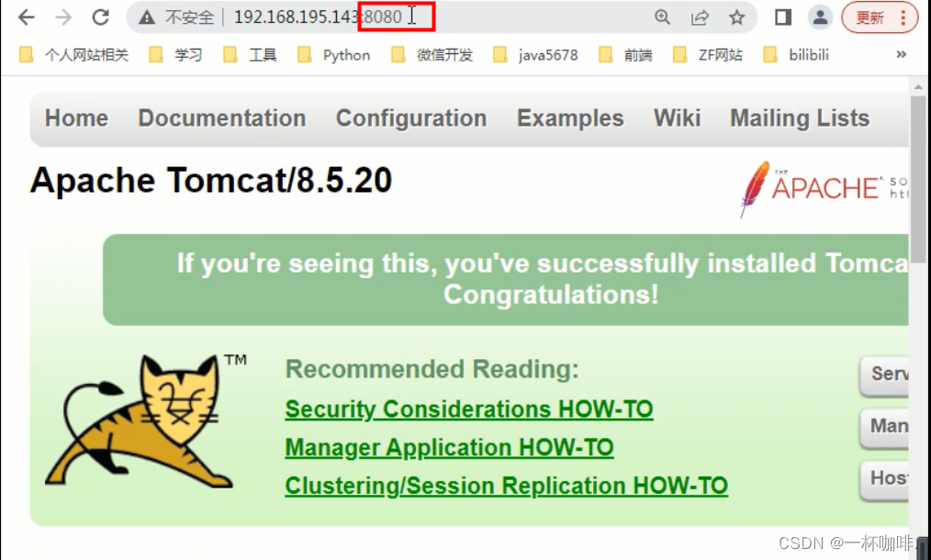Select Documentation in Tomcat navigation
The width and height of the screenshot is (931, 560).
(222, 118)
